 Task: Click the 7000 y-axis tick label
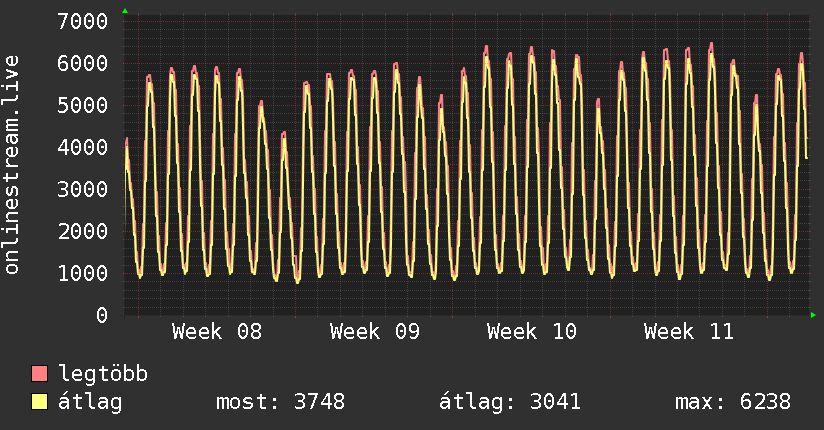click(x=83, y=21)
